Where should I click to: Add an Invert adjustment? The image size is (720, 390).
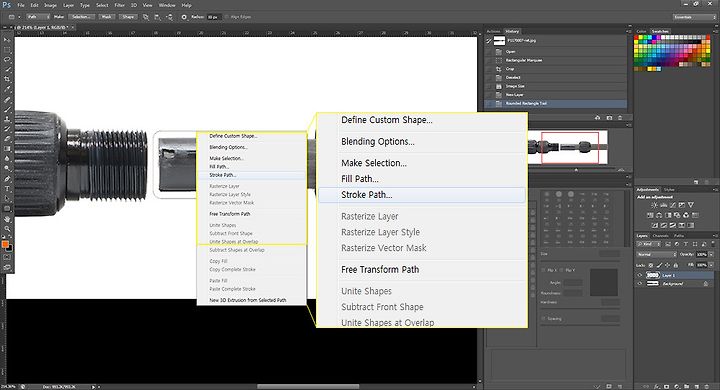[656, 225]
